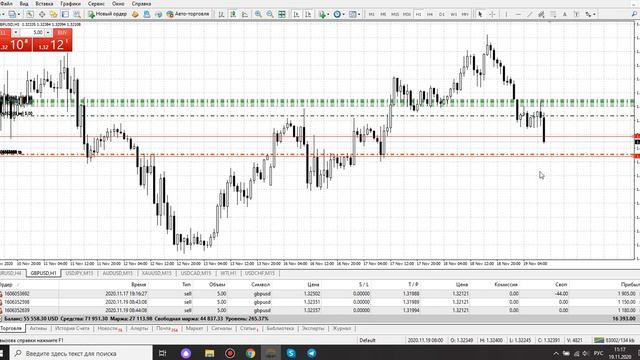Select the equidistant channel tool
This screenshot has height=360, width=640.
(541, 14)
